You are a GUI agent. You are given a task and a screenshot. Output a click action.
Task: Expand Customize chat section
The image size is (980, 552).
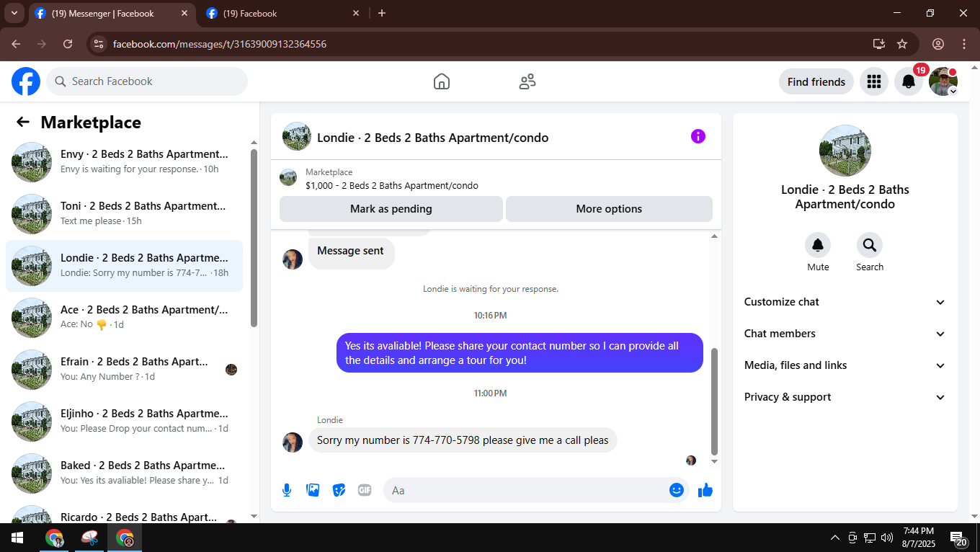point(845,302)
